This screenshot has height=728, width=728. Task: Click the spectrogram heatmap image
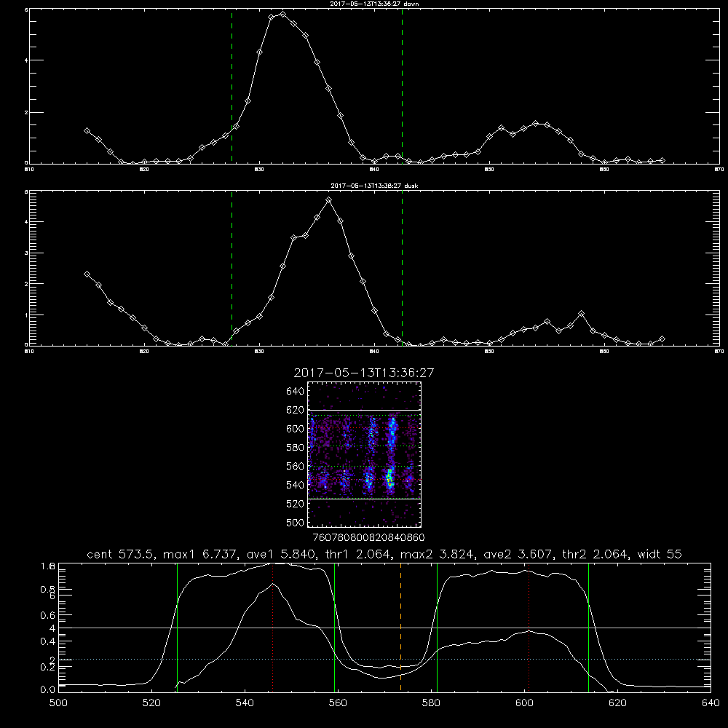(x=364, y=454)
